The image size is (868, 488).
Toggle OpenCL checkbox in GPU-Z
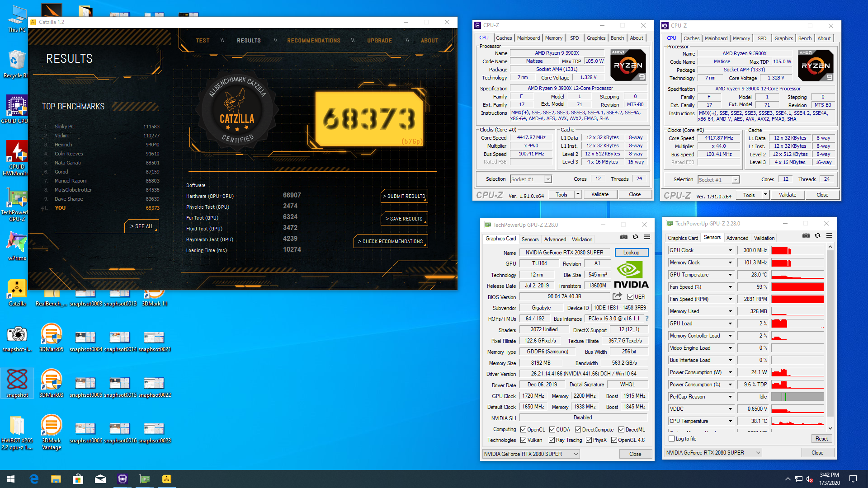point(523,430)
